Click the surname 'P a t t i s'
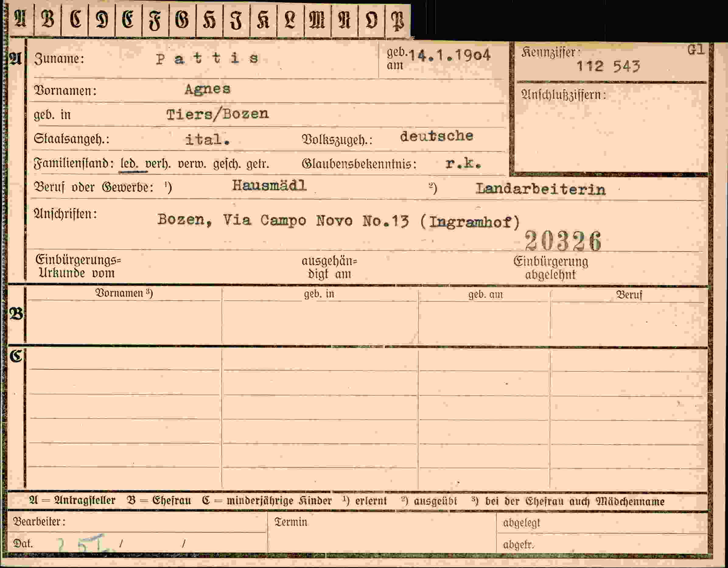 207,59
